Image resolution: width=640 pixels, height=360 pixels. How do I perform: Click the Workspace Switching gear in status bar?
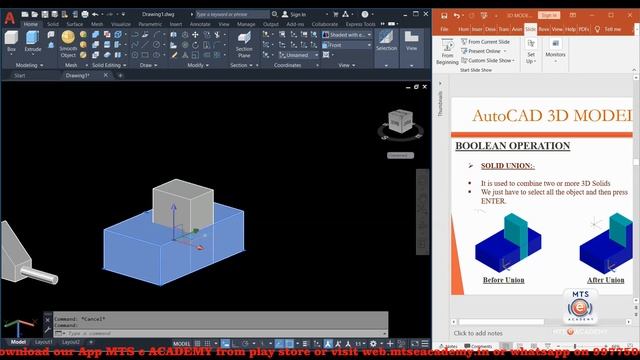pyautogui.click(x=373, y=344)
